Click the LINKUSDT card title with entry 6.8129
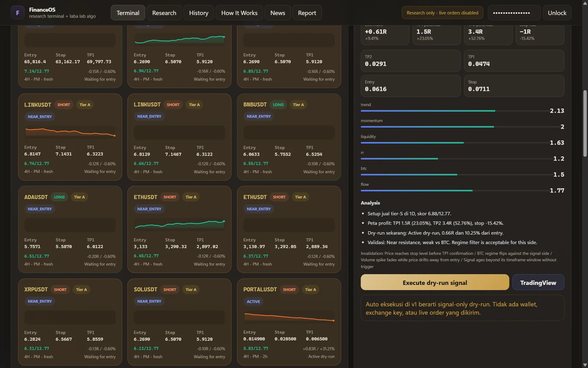 pyautogui.click(x=147, y=105)
